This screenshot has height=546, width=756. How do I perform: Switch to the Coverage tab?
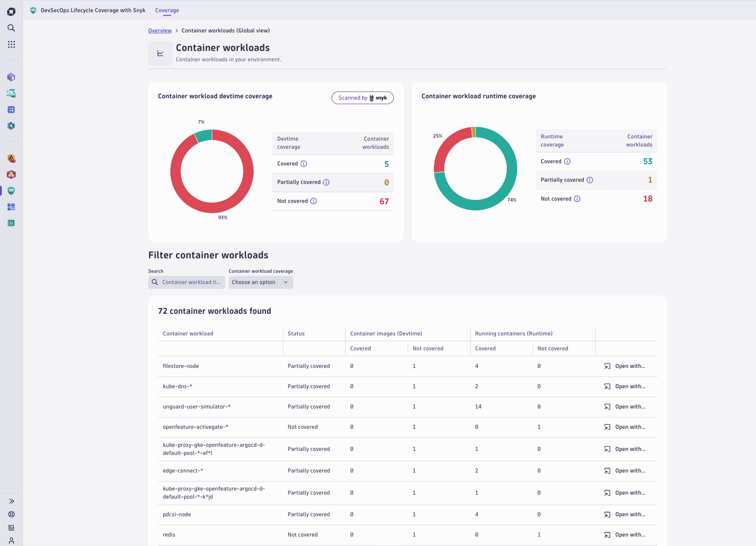tap(167, 10)
